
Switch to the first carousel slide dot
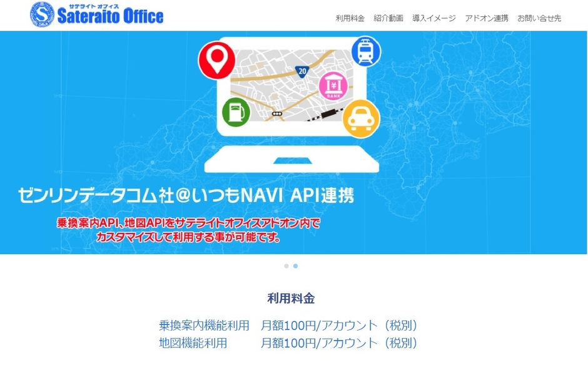click(286, 266)
